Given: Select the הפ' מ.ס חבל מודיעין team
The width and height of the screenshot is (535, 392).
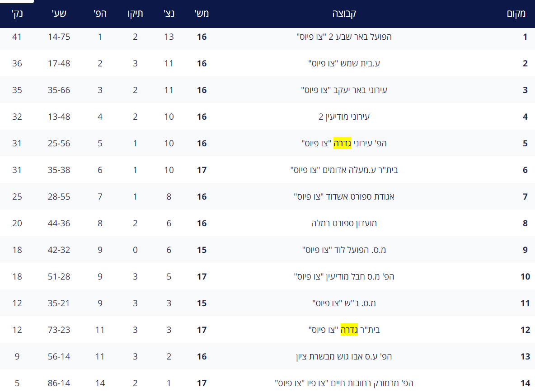Looking at the screenshot, I should pyautogui.click(x=344, y=276).
